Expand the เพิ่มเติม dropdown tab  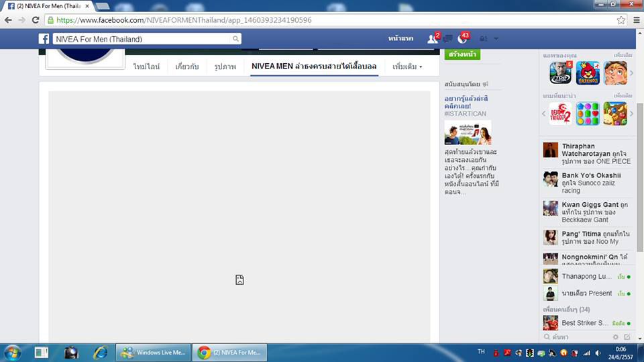pos(407,66)
